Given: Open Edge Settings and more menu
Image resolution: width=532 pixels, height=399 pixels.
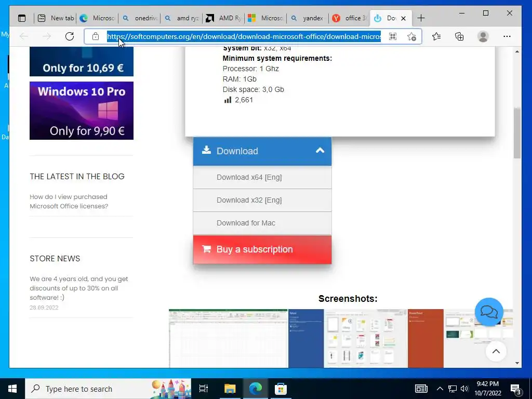Looking at the screenshot, I should click(507, 36).
